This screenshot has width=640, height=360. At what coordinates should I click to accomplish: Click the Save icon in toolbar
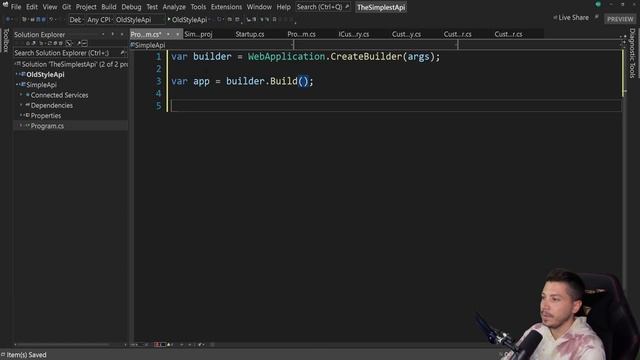click(38, 19)
